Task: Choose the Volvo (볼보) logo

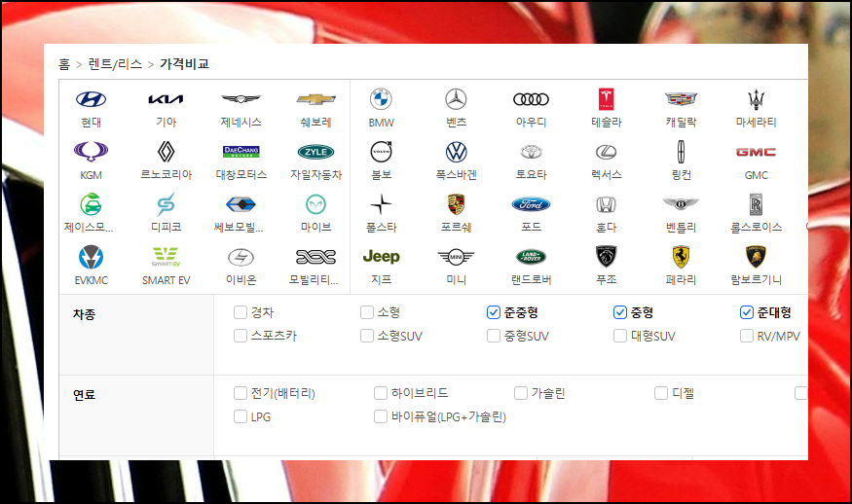Action: 381,152
